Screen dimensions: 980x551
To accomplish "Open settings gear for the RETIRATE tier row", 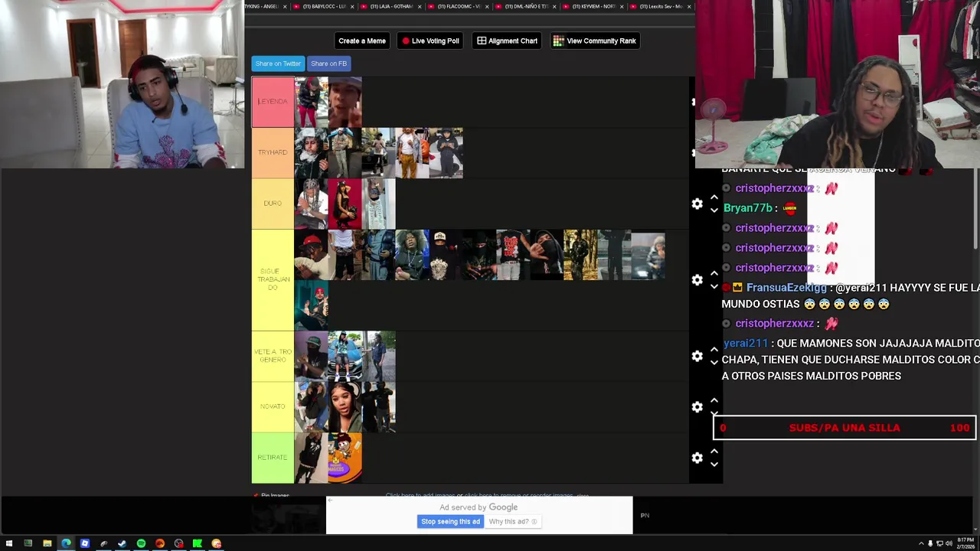I will (x=697, y=458).
